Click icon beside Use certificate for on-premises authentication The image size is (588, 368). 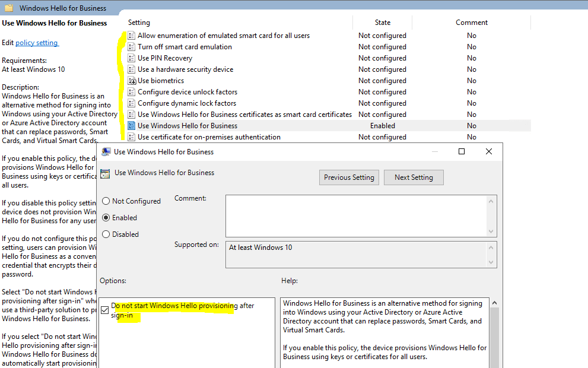pos(131,137)
